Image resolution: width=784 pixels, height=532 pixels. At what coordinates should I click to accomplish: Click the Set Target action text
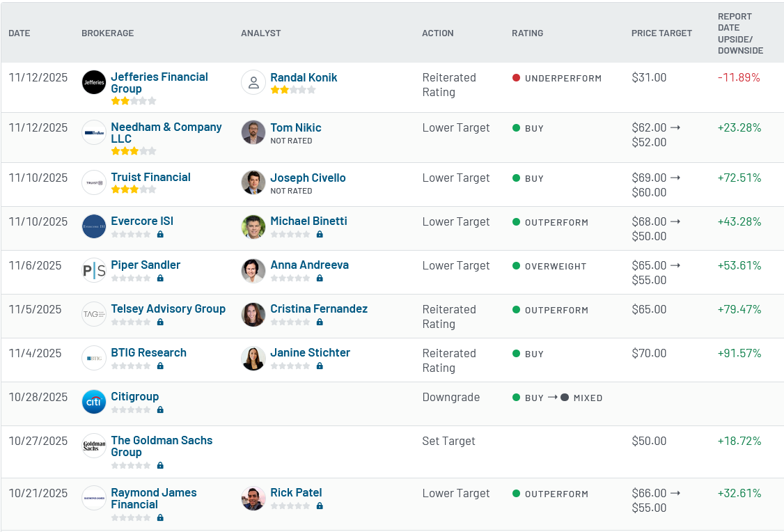coord(448,441)
